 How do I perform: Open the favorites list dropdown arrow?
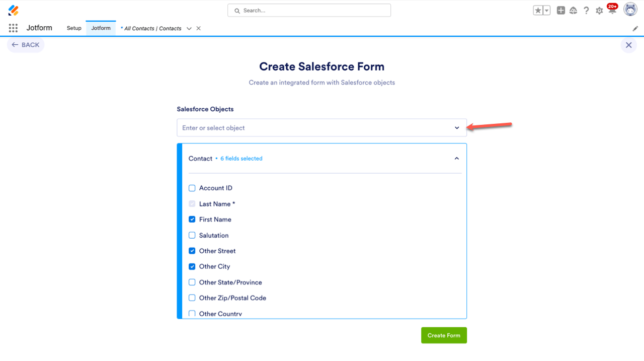(546, 11)
